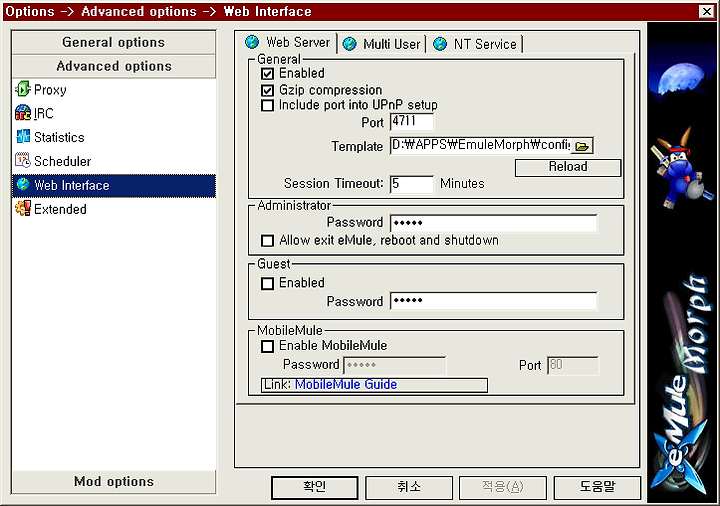The width and height of the screenshot is (720, 506).
Task: Select Web Interface text in the options list
Action: [x=72, y=186]
